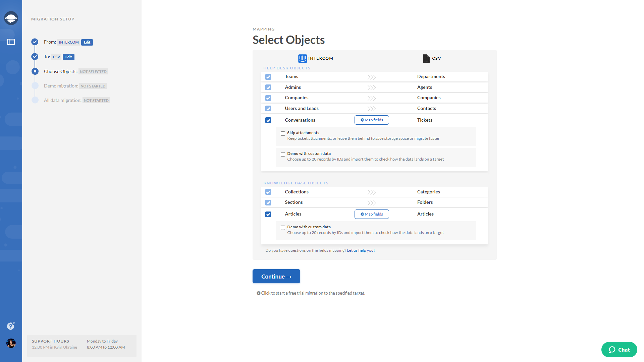Viewport: 644px width, 362px height.
Task: Click the Conversations to Tickets arrow mapping
Action: coord(372,120)
